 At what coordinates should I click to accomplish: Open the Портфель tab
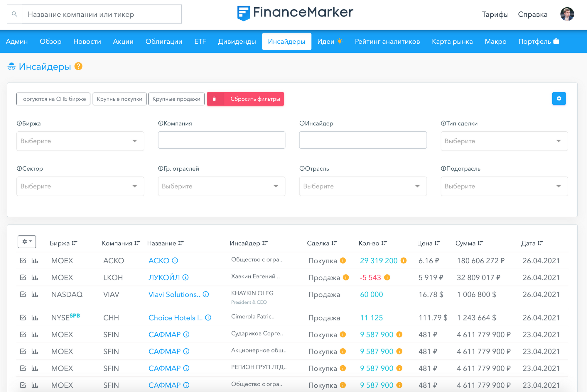pyautogui.click(x=539, y=41)
